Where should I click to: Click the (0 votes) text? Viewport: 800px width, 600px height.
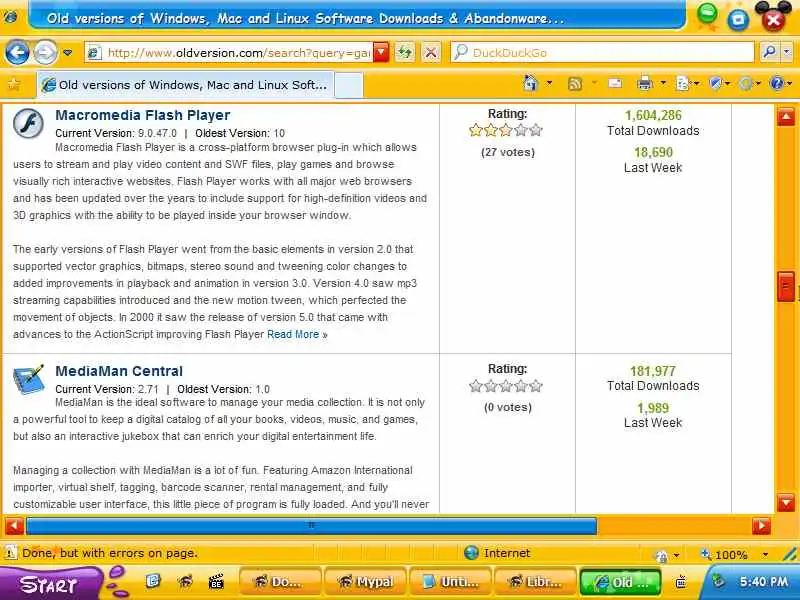pos(508,407)
